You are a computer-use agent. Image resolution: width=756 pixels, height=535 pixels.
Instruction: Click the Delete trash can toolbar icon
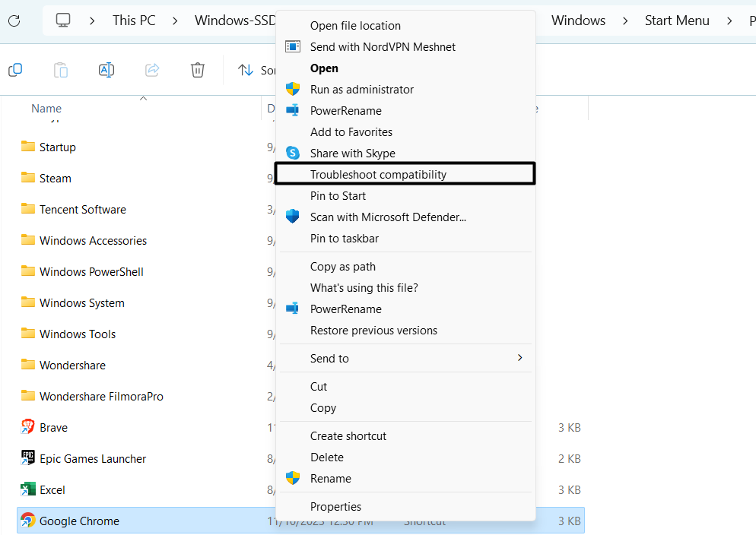click(x=198, y=70)
